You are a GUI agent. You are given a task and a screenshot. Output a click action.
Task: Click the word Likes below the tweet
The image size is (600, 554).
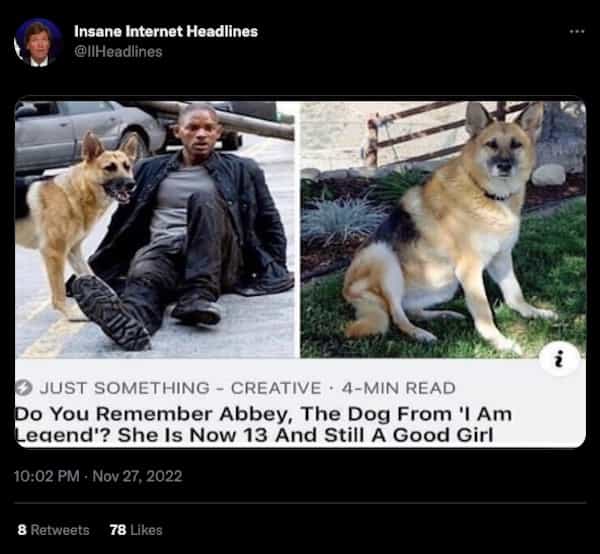coord(147,530)
